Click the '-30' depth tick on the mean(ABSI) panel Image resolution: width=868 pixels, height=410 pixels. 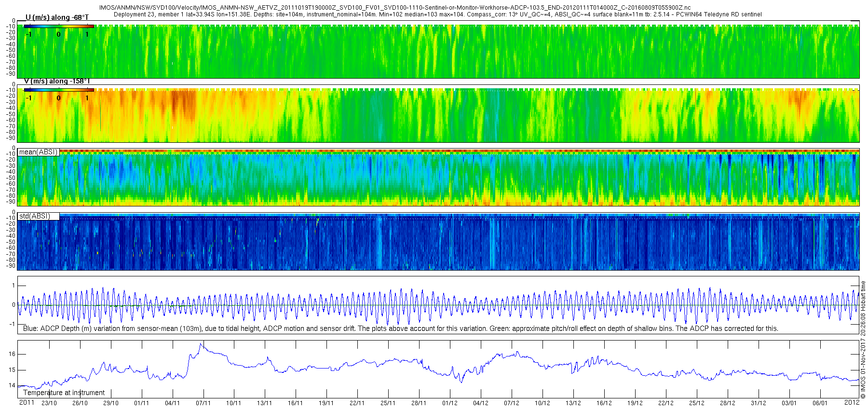(11, 166)
